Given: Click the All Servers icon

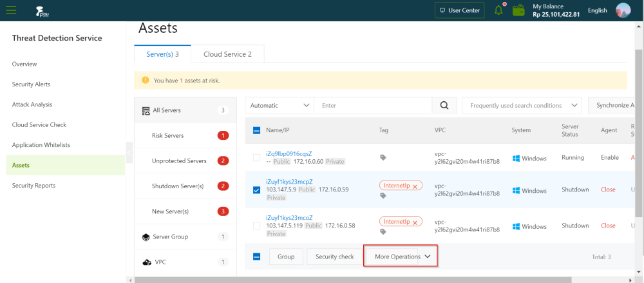Looking at the screenshot, I should pyautogui.click(x=146, y=111).
